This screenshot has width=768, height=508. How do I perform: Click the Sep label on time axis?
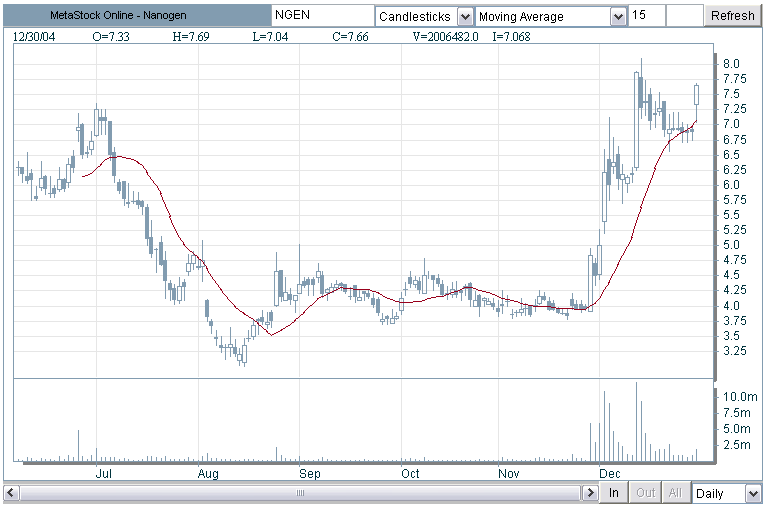coord(310,474)
